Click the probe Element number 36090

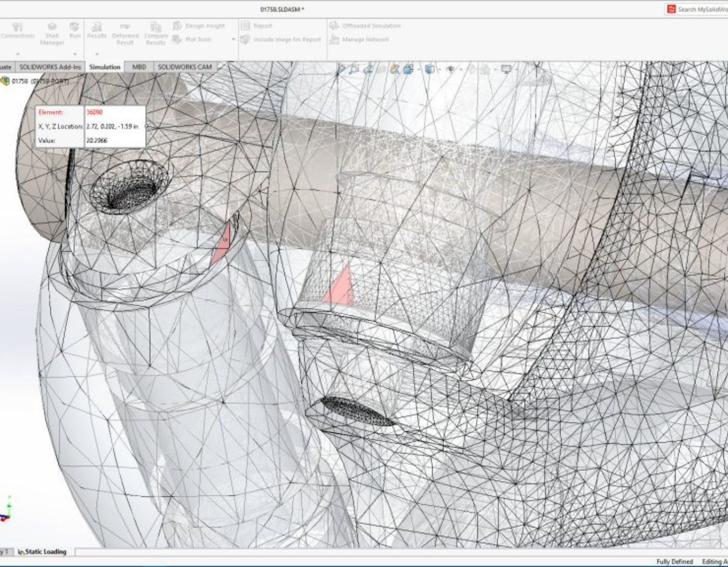coord(95,112)
